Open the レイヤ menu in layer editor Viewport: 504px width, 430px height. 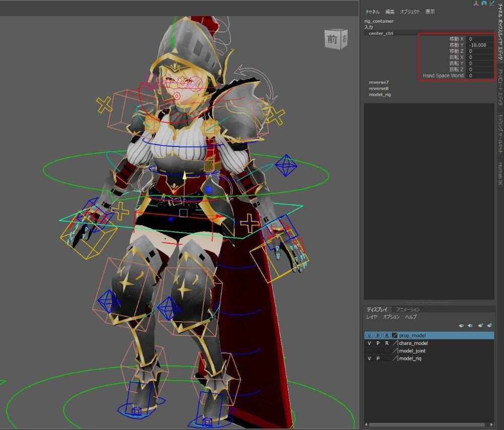371,317
